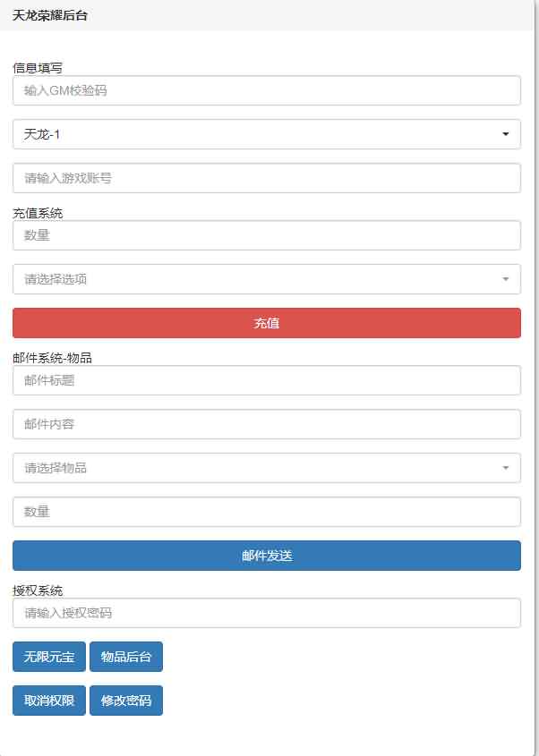The width and height of the screenshot is (539, 756).
Task: Focus the 数量 field under 邮件系统-物品
Action: pos(266,512)
